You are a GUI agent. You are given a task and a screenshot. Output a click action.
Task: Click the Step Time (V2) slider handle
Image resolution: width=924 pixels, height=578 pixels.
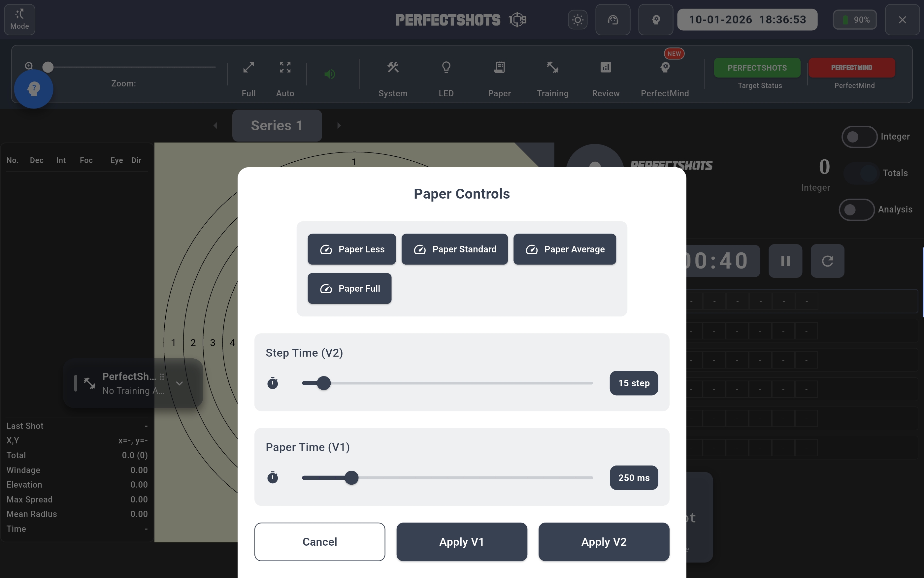[x=323, y=383]
